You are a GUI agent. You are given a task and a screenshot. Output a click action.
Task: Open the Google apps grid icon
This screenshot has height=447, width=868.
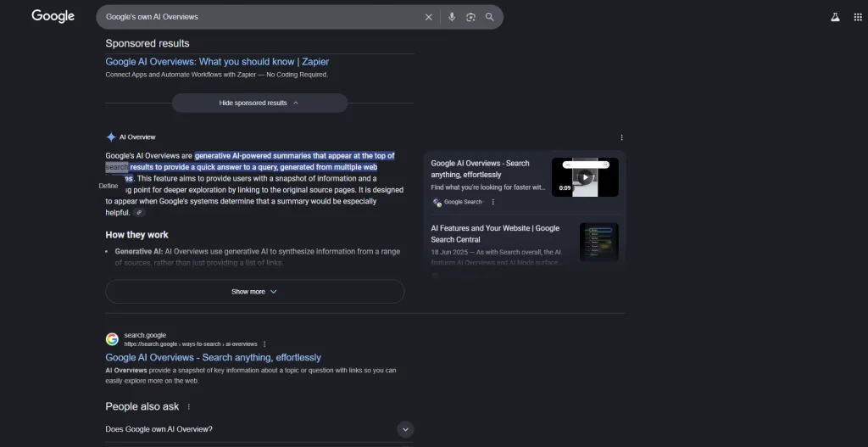tap(858, 17)
